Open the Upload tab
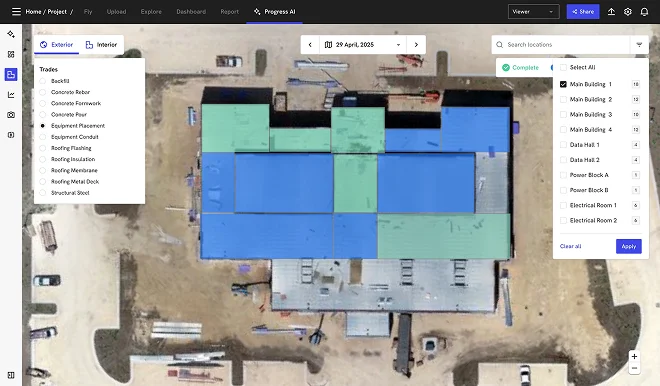The height and width of the screenshot is (386, 660). click(x=116, y=12)
